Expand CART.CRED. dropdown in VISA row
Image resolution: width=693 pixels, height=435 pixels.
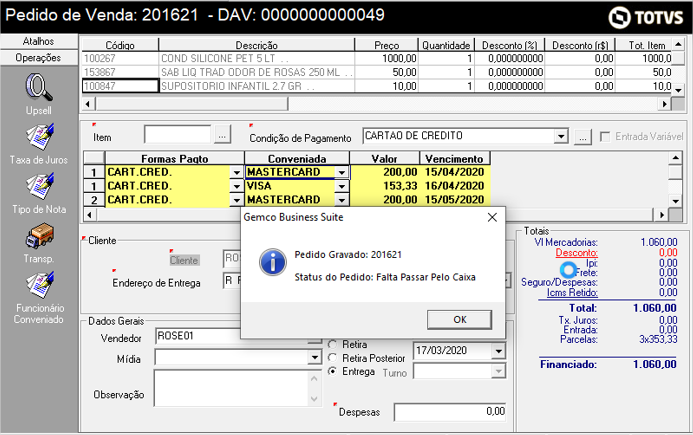pyautogui.click(x=237, y=187)
